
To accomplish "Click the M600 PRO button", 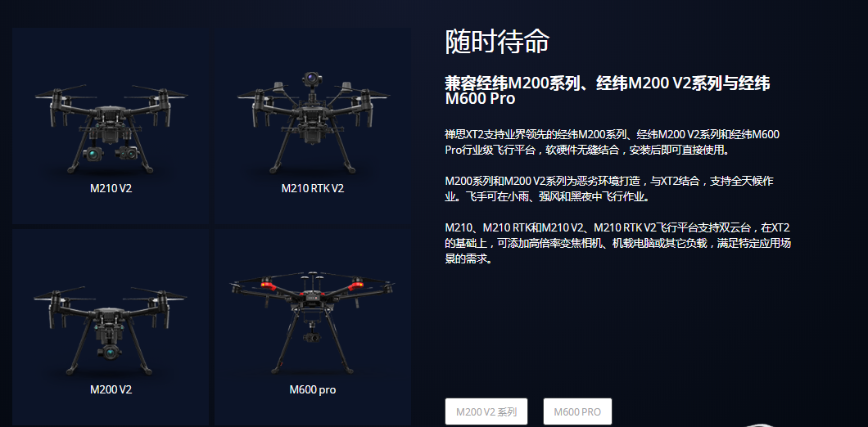I will pyautogui.click(x=577, y=411).
